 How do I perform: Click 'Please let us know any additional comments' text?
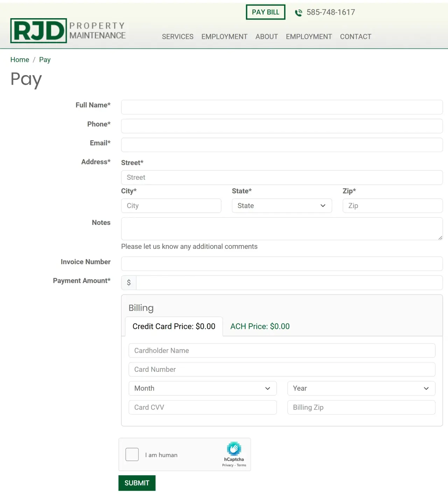(x=189, y=247)
